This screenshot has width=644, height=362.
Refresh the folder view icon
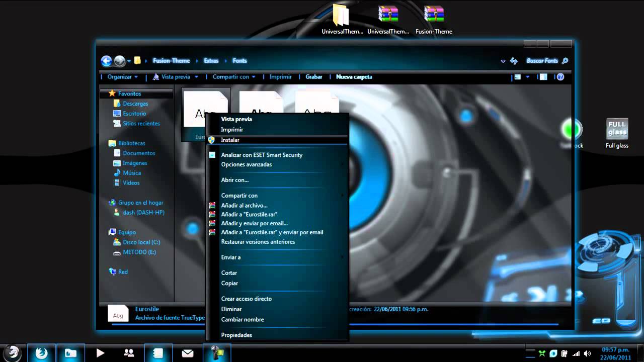point(514,61)
